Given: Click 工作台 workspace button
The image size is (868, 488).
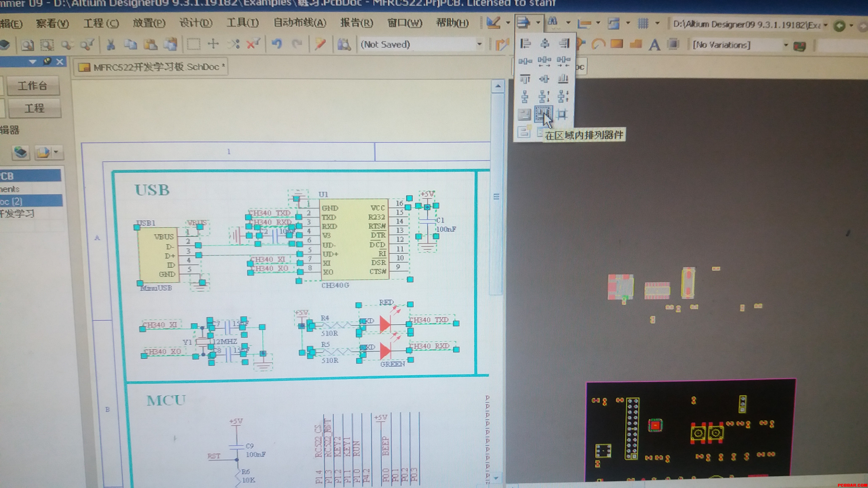Looking at the screenshot, I should pos(33,86).
